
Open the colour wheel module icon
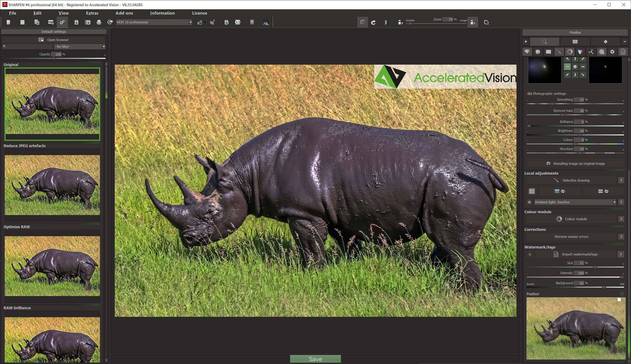click(570, 52)
